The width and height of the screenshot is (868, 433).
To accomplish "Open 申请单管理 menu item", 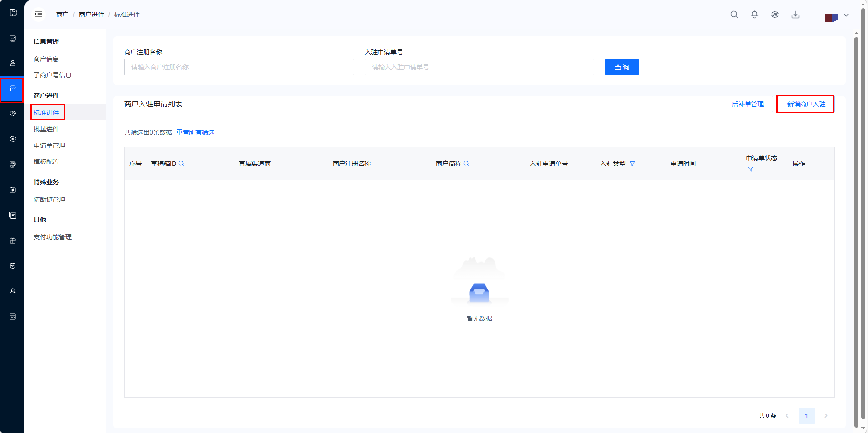I will (x=49, y=145).
